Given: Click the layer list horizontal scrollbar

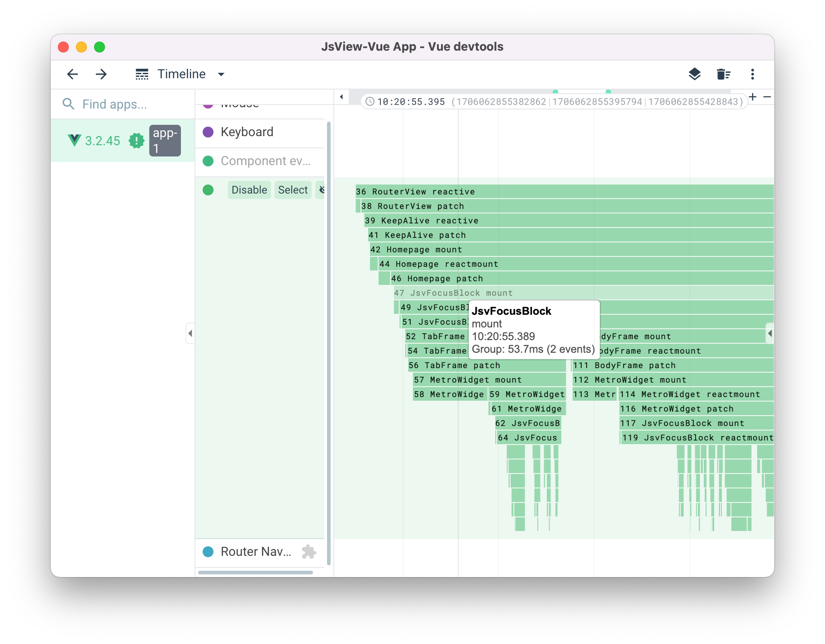Looking at the screenshot, I should pos(255,573).
